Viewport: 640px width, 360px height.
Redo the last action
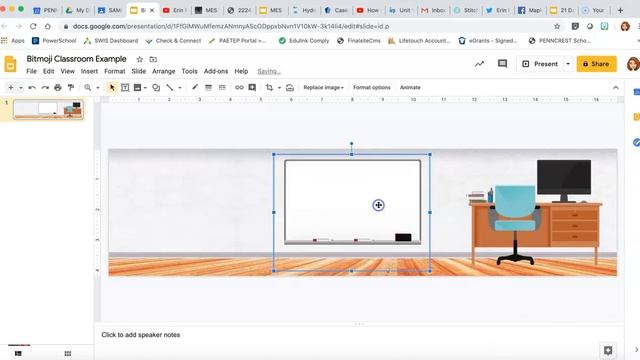coord(45,87)
